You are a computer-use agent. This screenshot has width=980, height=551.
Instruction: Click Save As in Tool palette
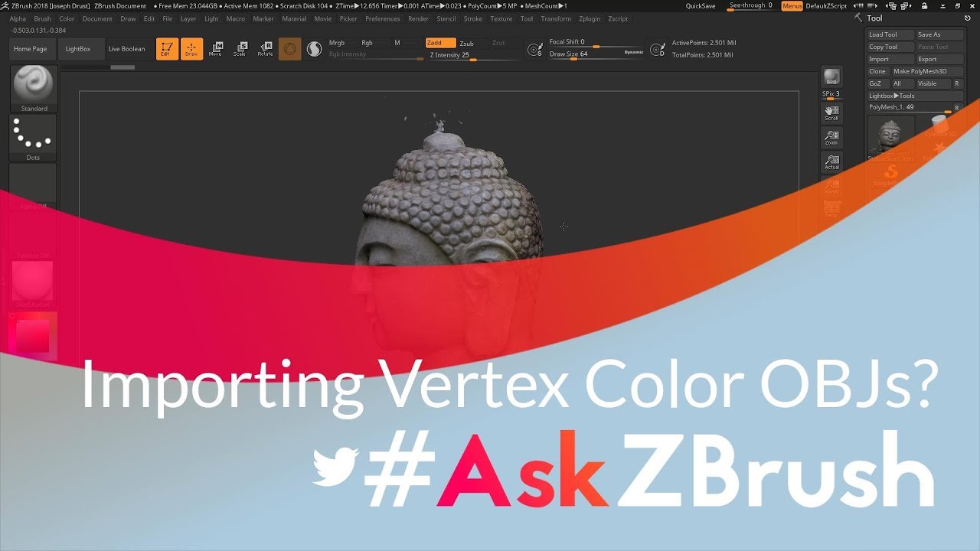click(x=940, y=34)
